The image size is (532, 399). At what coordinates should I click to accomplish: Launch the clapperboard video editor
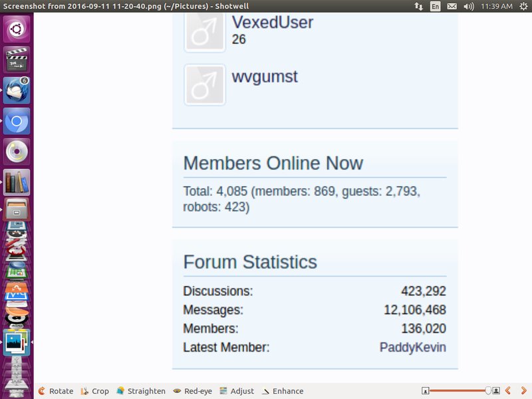click(17, 59)
